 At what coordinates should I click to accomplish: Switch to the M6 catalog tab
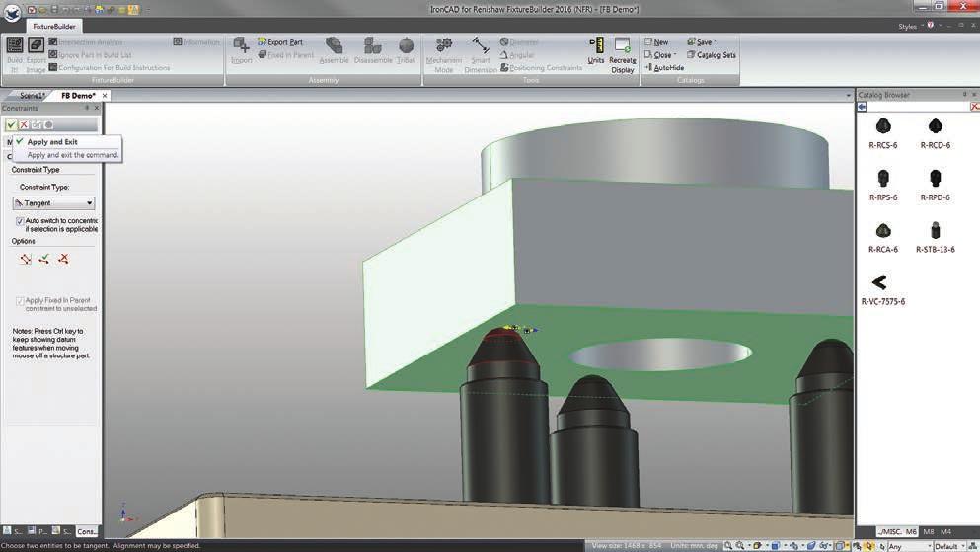tap(911, 532)
